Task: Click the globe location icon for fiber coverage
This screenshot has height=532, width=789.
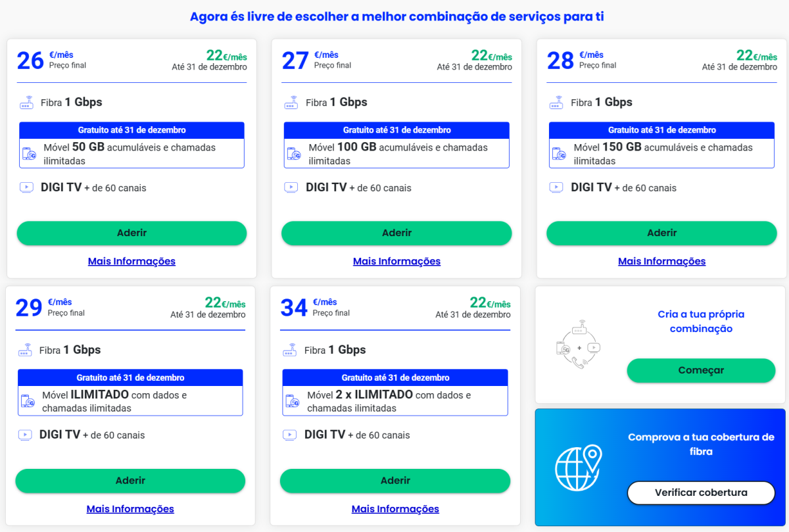Action: click(x=579, y=469)
